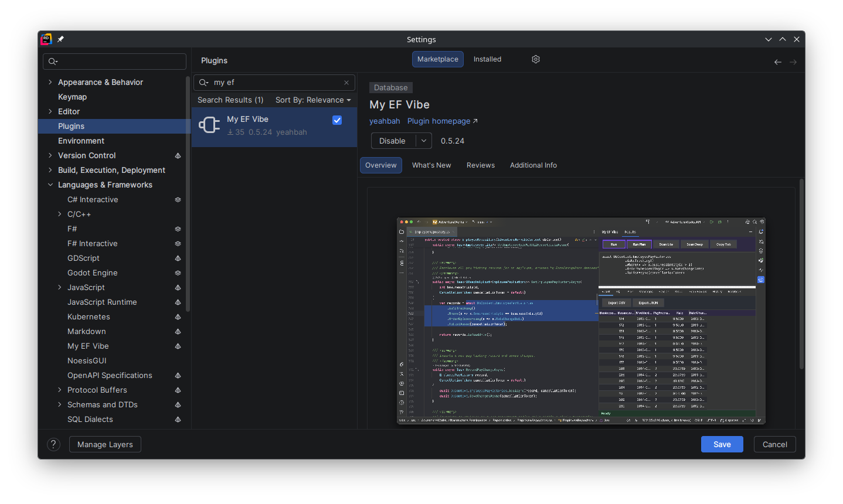This screenshot has width=843, height=504.
Task: Open Plugin homepage link
Action: 443,121
